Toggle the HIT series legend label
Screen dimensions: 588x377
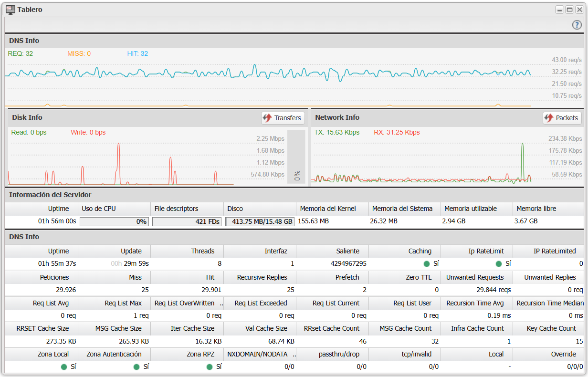tap(137, 54)
